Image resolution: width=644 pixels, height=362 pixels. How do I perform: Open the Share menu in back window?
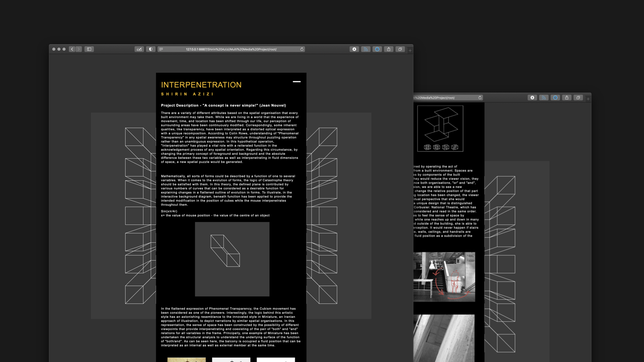coord(567,98)
